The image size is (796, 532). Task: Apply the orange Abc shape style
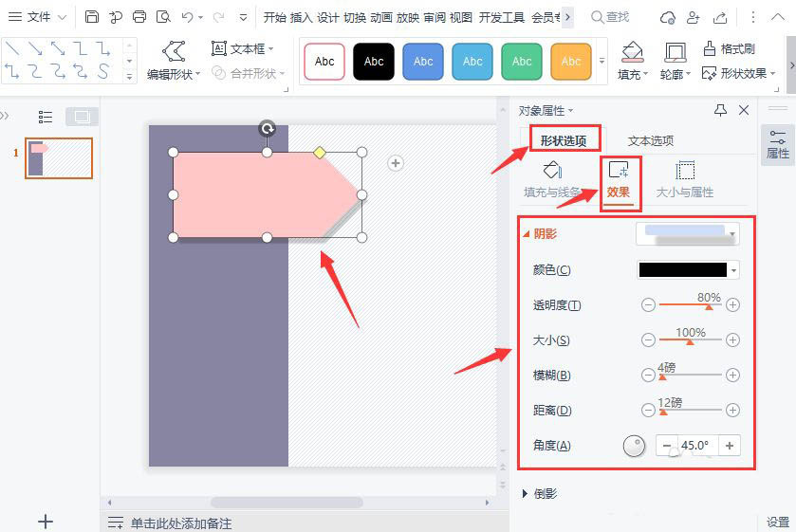[x=570, y=62]
